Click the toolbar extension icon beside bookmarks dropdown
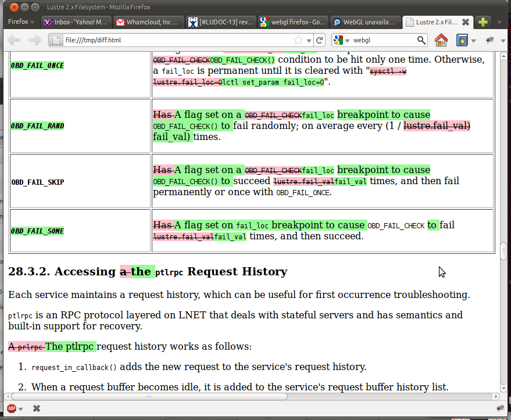Image resolution: width=511 pixels, height=420 pixels. [489, 40]
